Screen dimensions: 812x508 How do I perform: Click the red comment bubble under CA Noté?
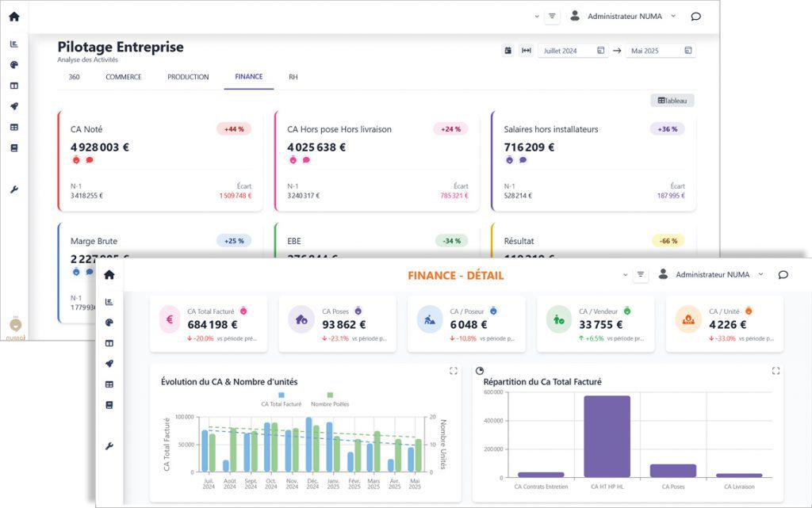90,160
